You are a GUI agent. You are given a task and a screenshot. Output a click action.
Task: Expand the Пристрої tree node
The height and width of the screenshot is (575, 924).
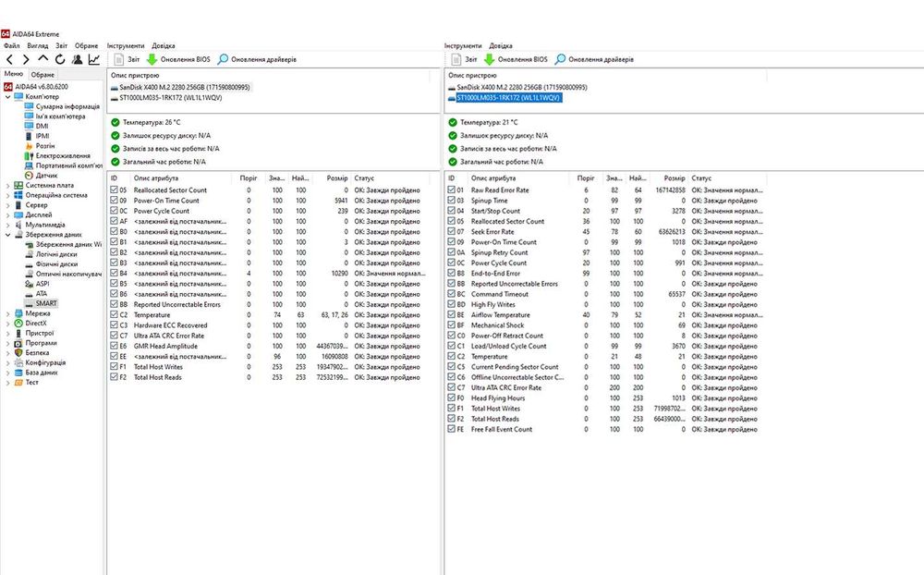[7, 333]
